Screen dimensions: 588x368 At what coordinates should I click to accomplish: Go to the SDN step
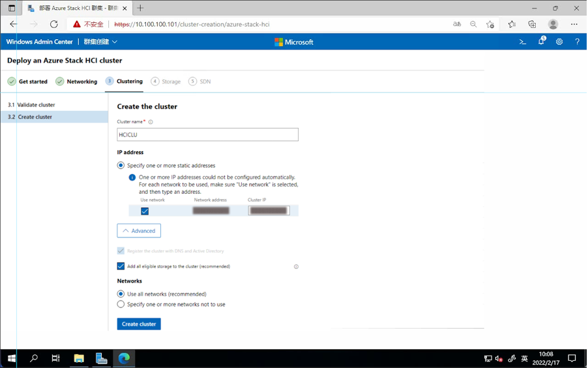pyautogui.click(x=199, y=82)
